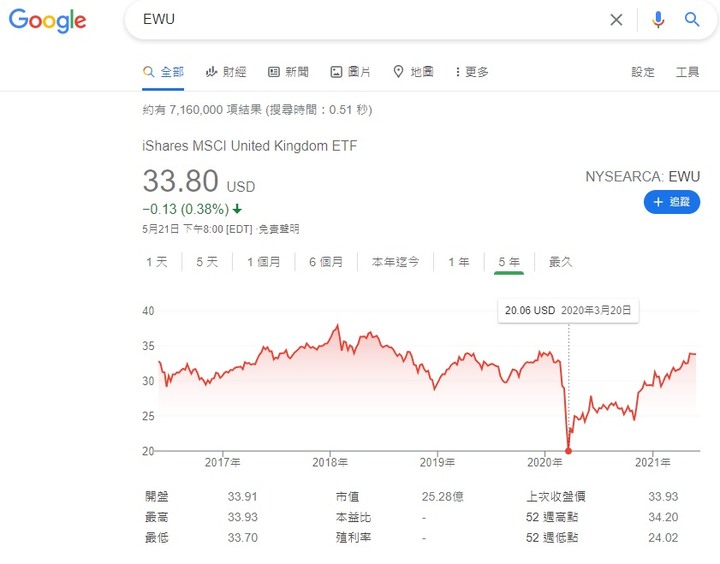The width and height of the screenshot is (720, 564).
Task: Select the 6 個月 chart range
Action: click(326, 262)
